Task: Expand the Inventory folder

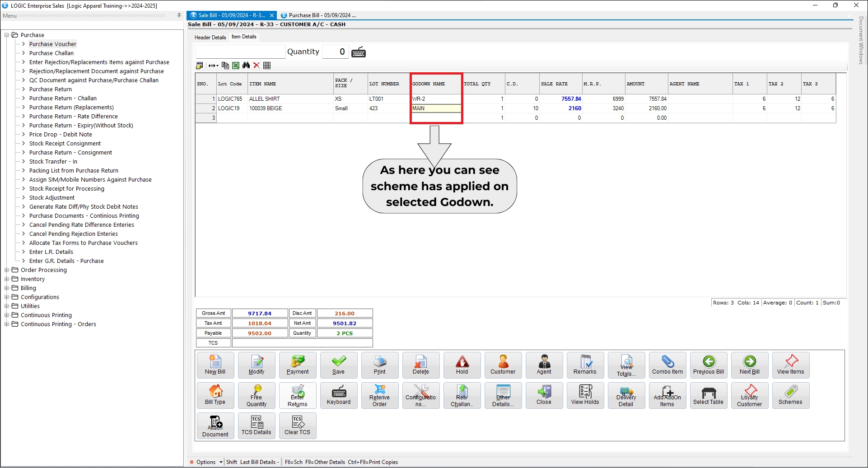Action: (7, 279)
